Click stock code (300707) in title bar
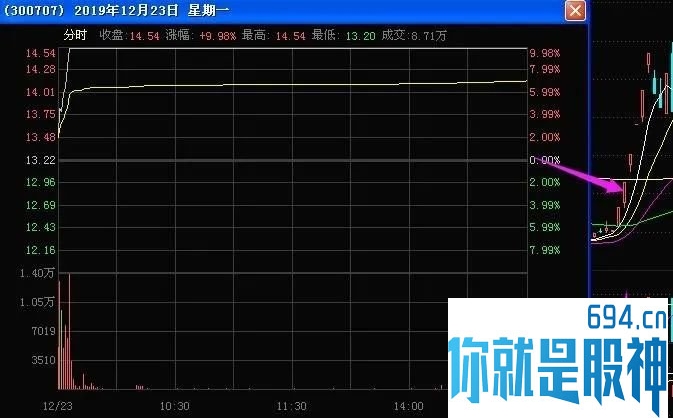 click(34, 10)
